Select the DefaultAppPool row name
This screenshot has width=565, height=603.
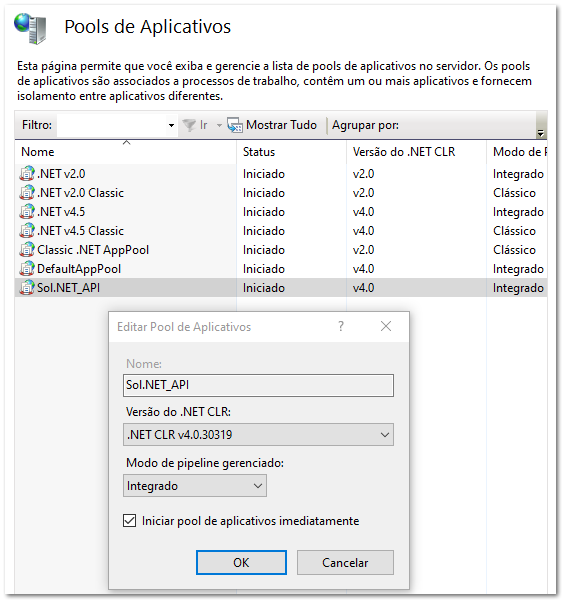(79, 269)
